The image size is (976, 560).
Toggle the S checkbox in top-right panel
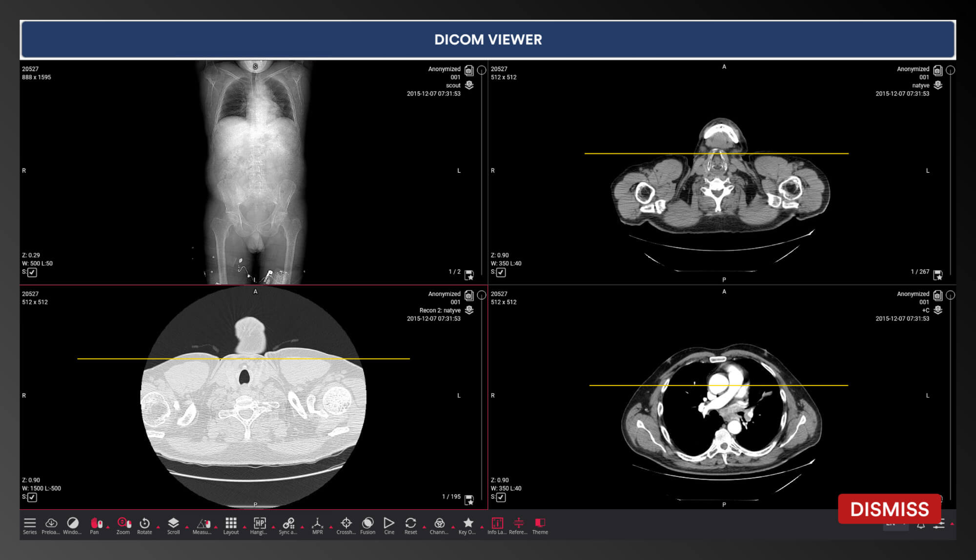pos(501,272)
